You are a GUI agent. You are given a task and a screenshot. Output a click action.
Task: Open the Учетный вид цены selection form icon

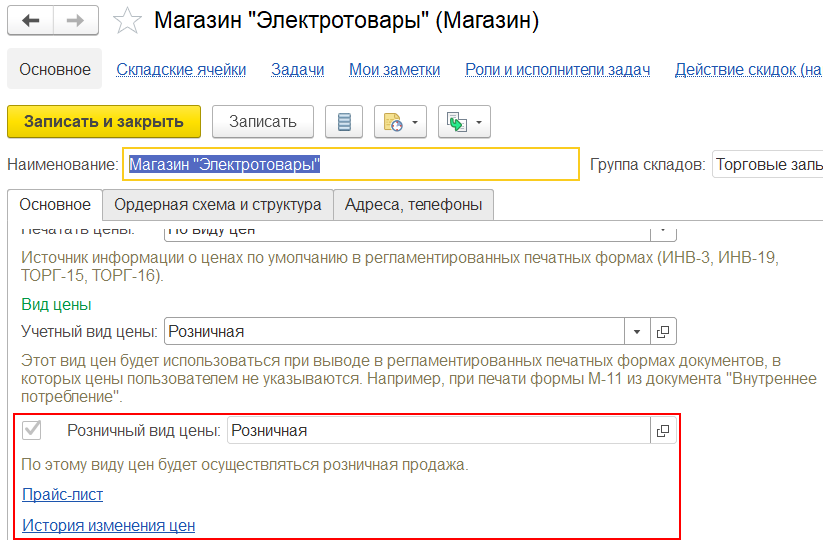coord(664,331)
